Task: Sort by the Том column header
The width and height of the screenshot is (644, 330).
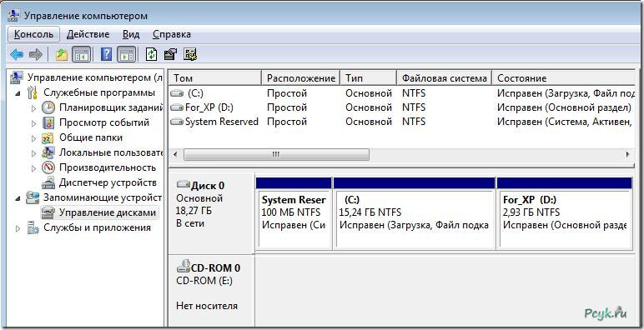Action: [215, 78]
